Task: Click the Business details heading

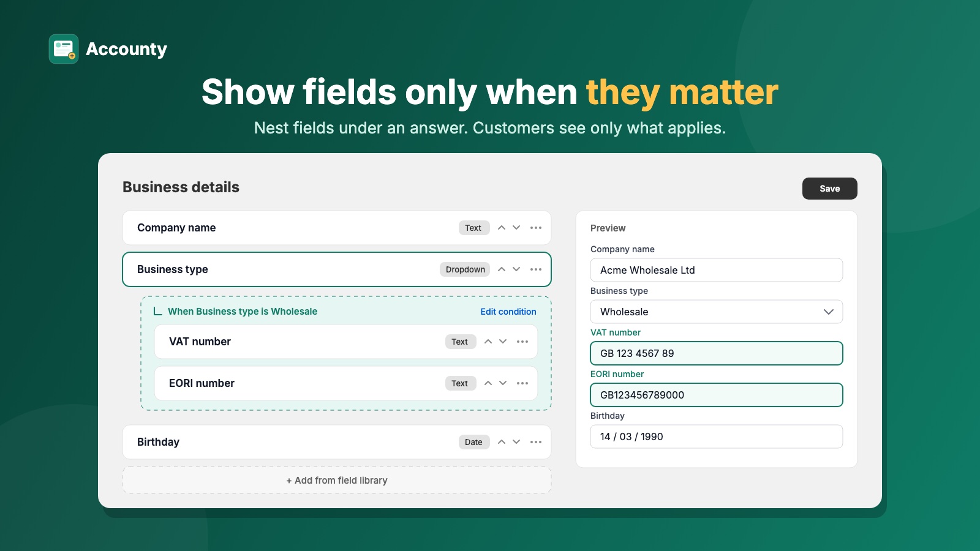Action: coord(181,187)
